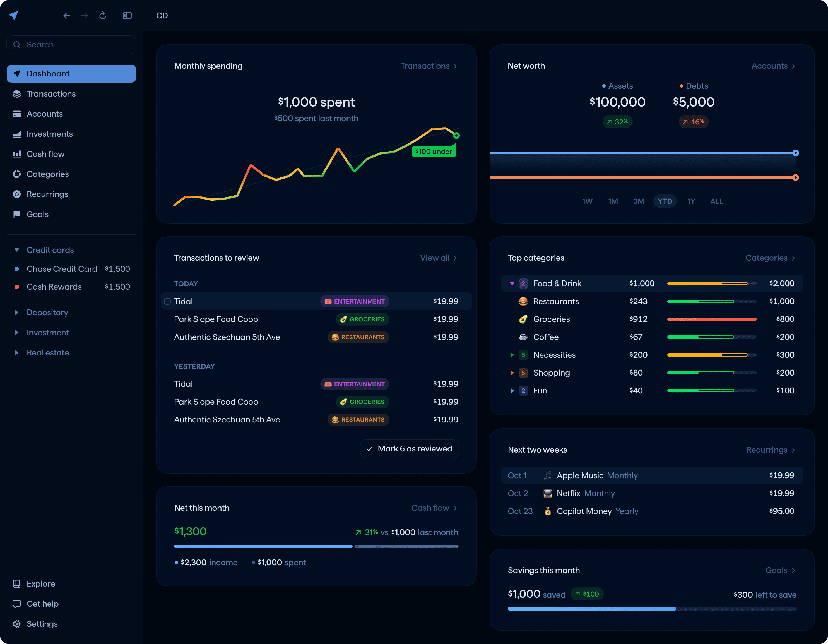
Task: Check the Tidal transaction checkbox
Action: pyautogui.click(x=167, y=302)
